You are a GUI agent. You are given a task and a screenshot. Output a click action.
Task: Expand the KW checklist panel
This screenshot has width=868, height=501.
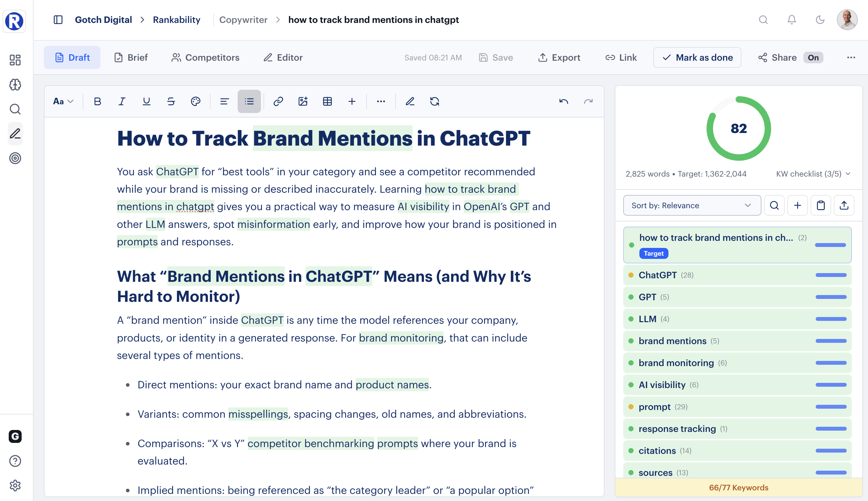tap(811, 174)
